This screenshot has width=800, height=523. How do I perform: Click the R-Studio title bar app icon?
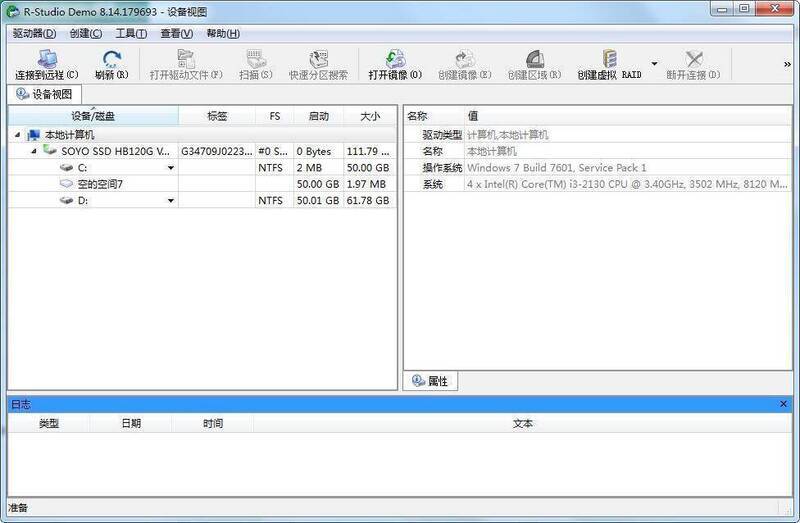(13, 11)
